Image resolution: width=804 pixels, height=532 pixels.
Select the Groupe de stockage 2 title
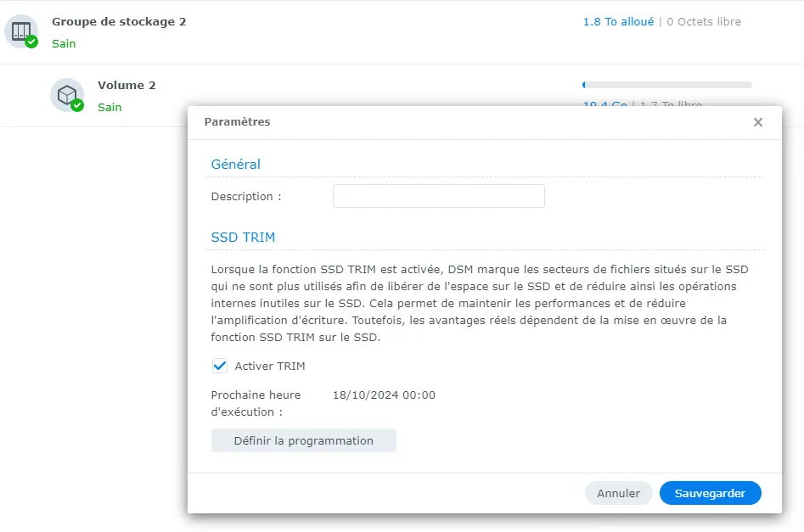[x=119, y=22]
